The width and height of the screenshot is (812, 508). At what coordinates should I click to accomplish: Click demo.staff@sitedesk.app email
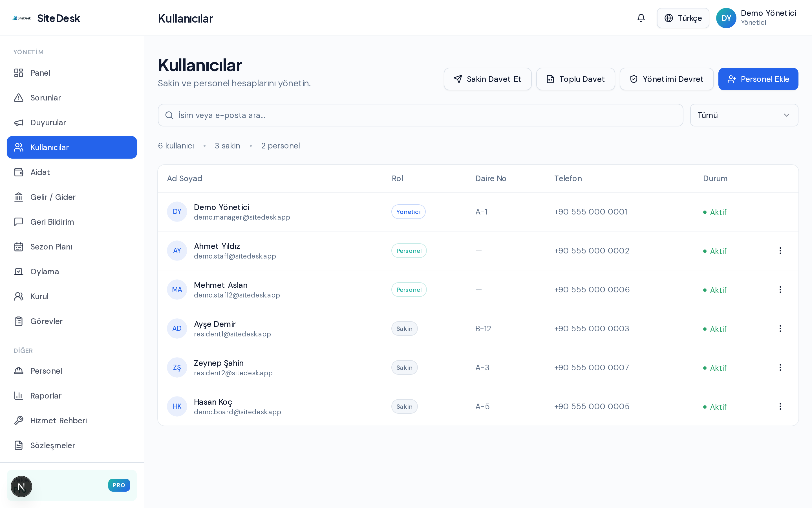235,256
